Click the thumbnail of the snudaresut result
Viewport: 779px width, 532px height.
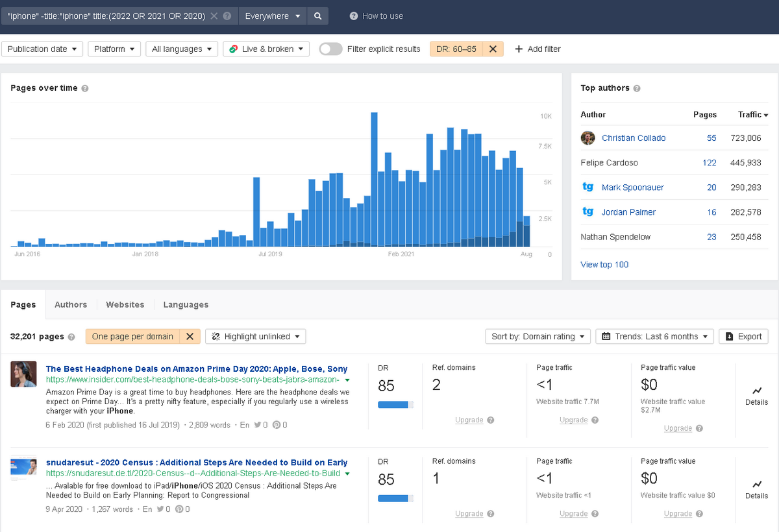click(x=23, y=468)
